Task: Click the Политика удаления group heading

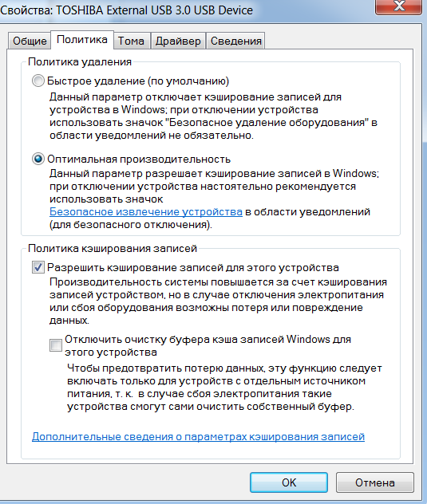Action: click(80, 61)
